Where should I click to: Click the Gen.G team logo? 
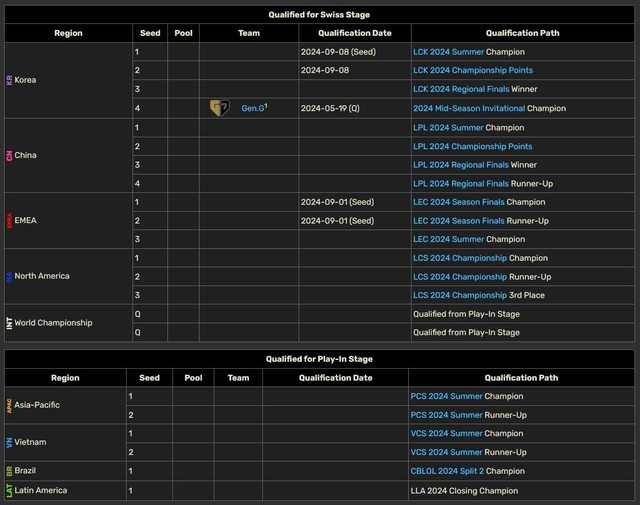220,108
